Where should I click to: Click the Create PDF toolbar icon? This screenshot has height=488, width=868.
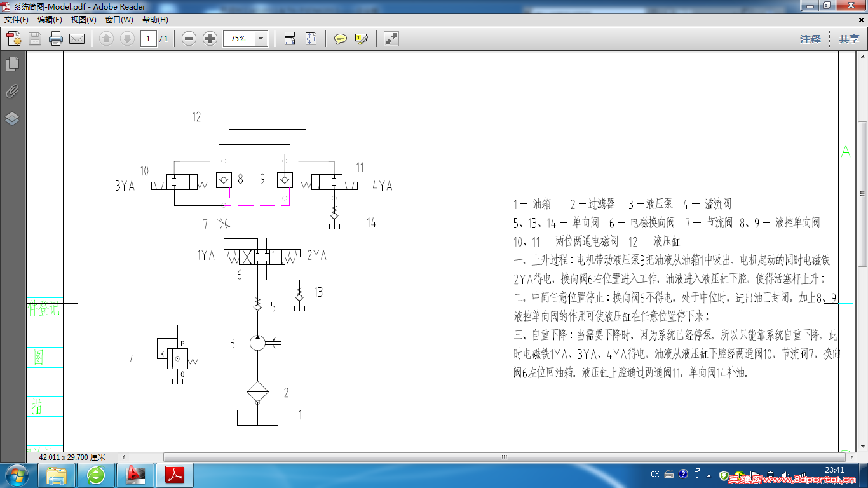point(13,38)
